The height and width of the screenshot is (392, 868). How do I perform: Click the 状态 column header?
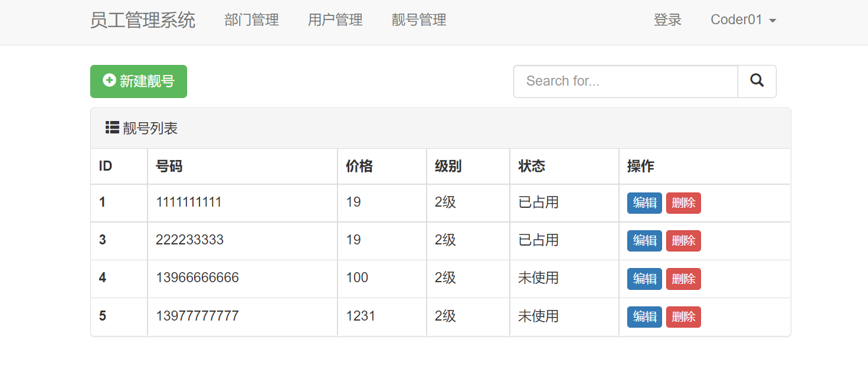531,166
